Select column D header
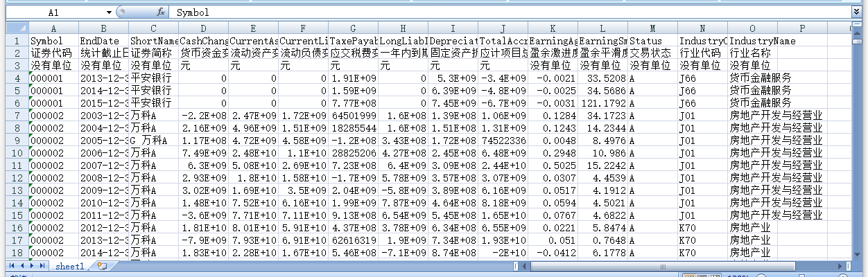Screen dimensions: 868x277 203,29
